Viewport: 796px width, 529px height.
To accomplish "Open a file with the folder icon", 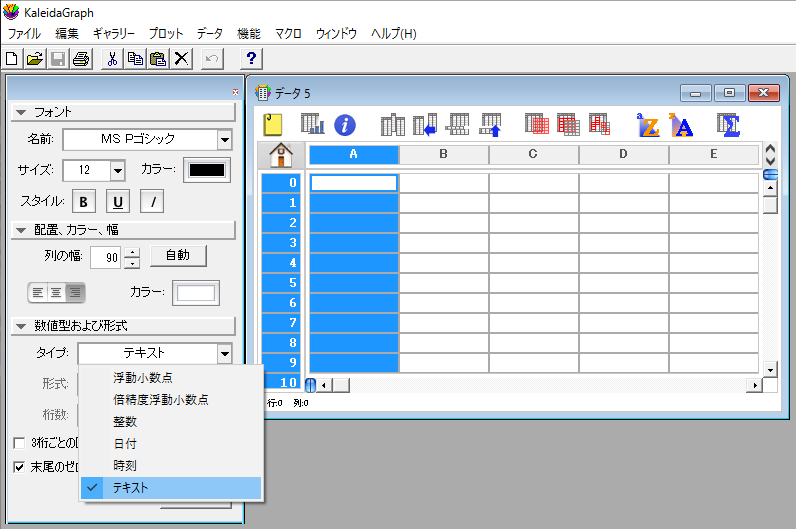I will (35, 59).
